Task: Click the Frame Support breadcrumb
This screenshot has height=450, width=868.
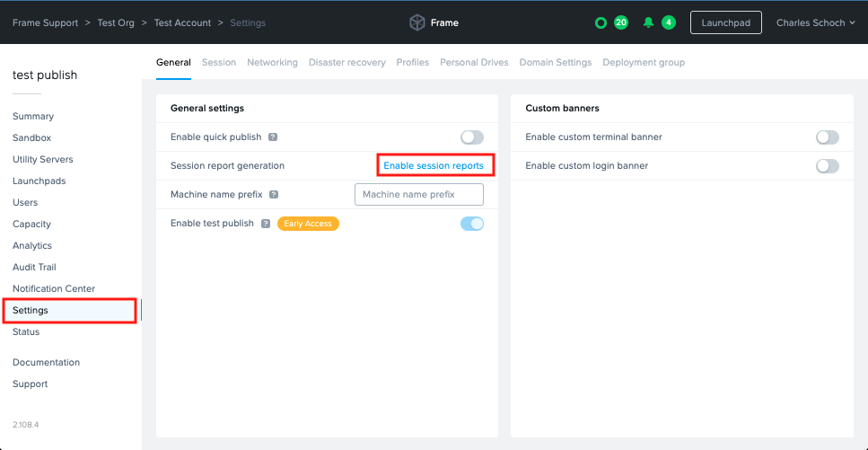Action: pos(46,22)
